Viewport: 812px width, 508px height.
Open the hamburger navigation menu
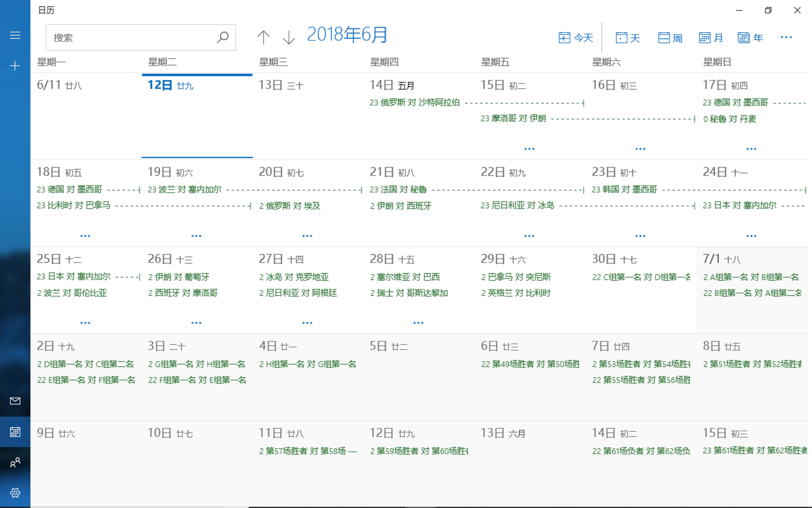click(x=15, y=35)
